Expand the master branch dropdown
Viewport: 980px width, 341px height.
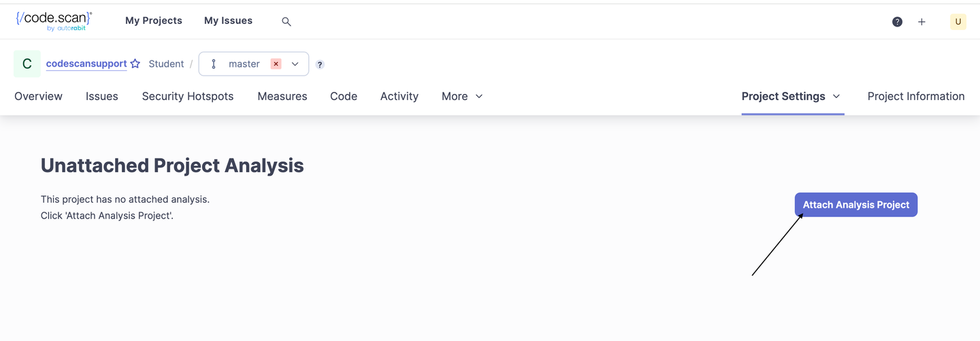[x=295, y=64]
